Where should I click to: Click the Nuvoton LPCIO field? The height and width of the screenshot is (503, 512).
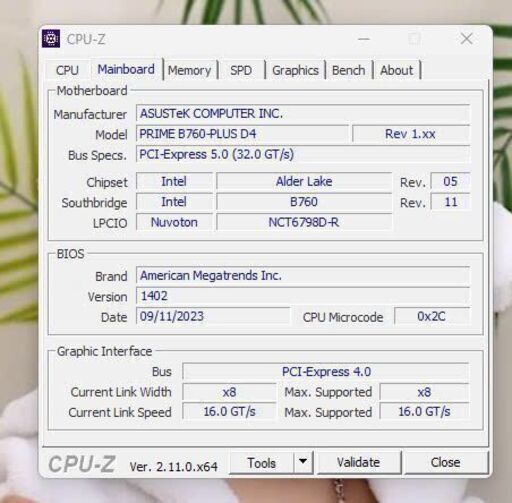pos(174,222)
